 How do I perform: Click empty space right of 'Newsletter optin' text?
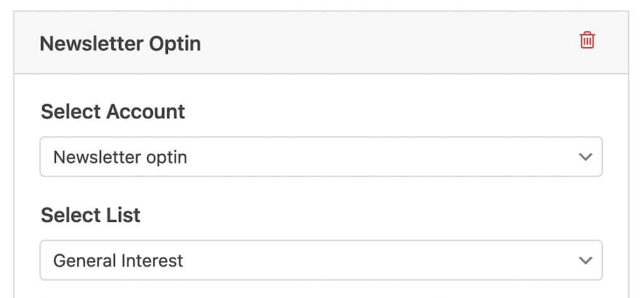click(x=377, y=157)
